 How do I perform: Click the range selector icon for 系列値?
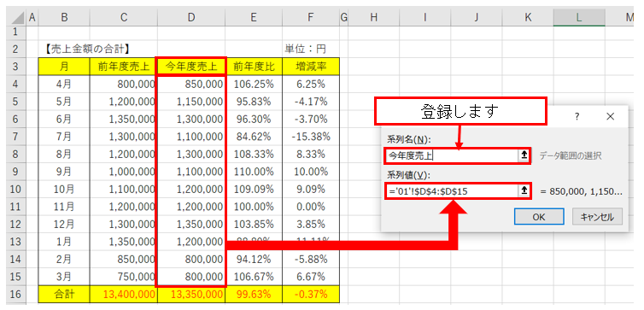coord(524,191)
